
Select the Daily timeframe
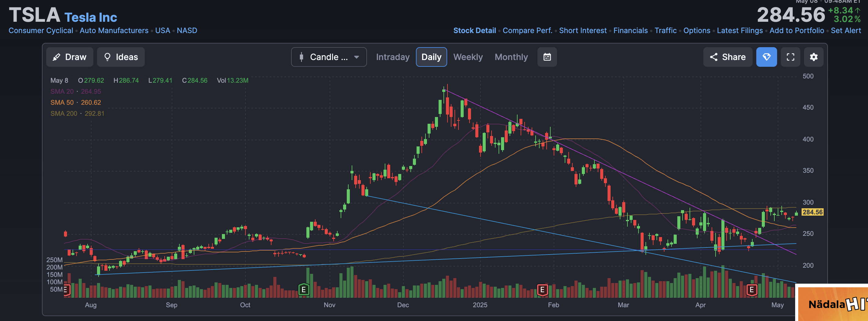pos(431,57)
